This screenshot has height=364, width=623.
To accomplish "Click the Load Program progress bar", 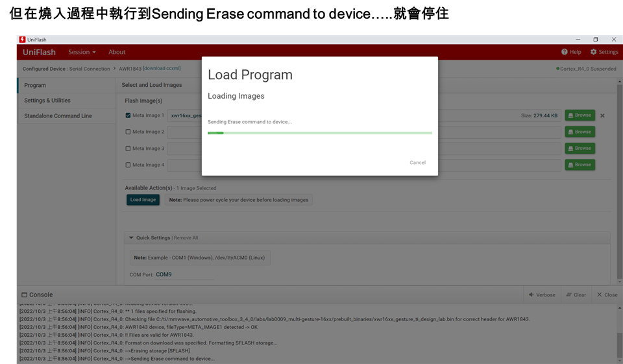I will tap(320, 133).
